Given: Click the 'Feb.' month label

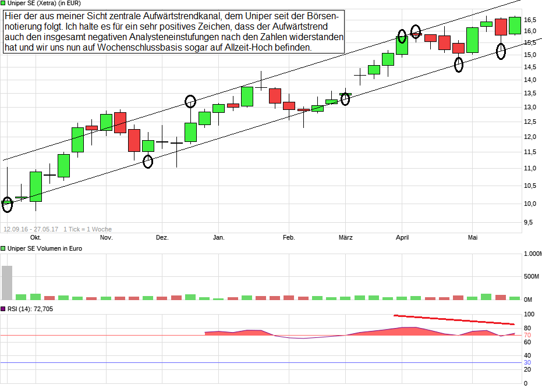Looking at the screenshot, I should [289, 237].
